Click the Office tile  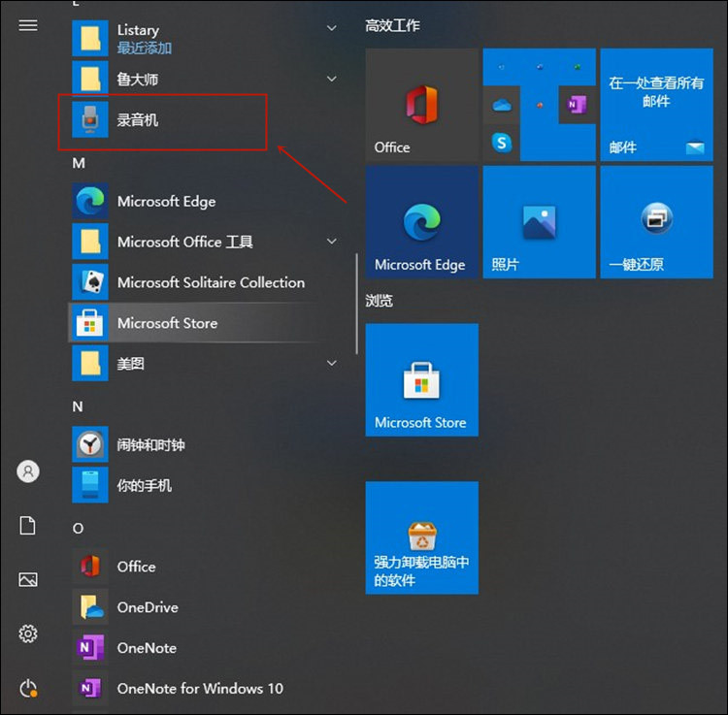[x=421, y=105]
